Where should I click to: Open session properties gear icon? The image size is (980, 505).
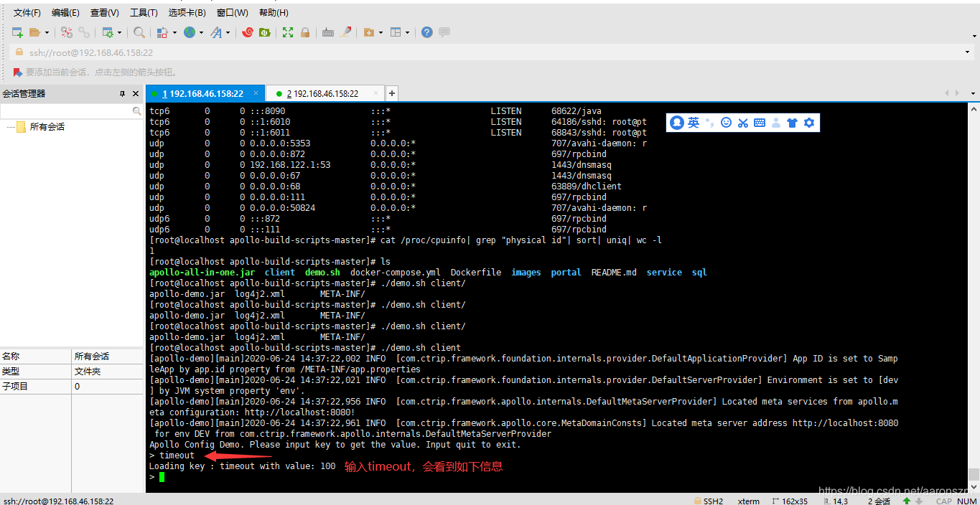click(108, 32)
